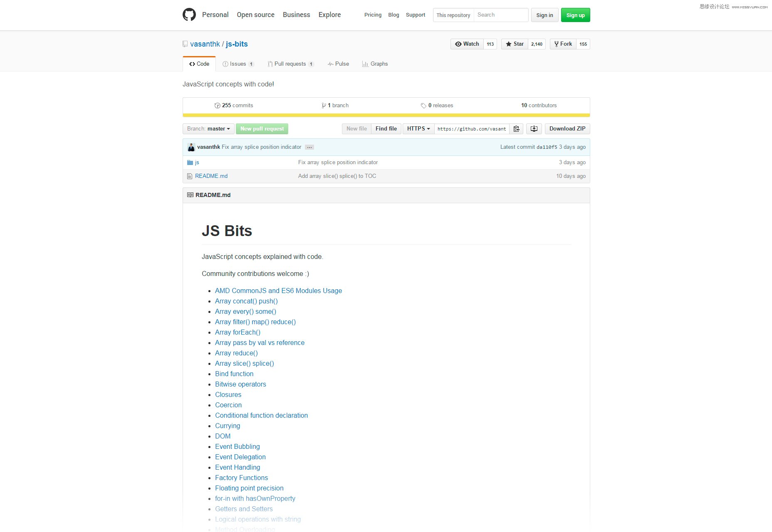Click the GitHub Octocat logo
Viewport: 772px width, 532px height.
click(189, 15)
